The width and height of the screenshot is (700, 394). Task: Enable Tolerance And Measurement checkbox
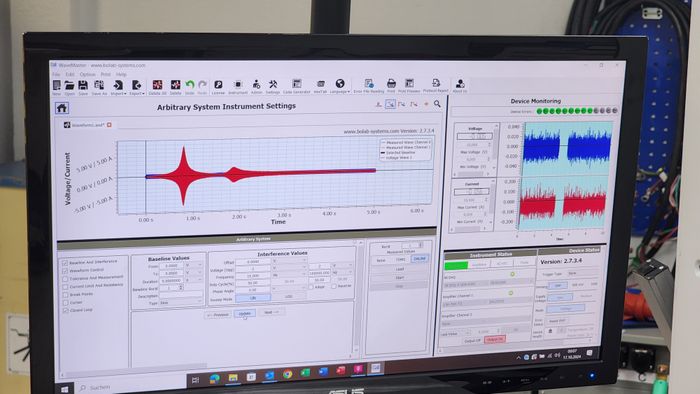pyautogui.click(x=65, y=278)
